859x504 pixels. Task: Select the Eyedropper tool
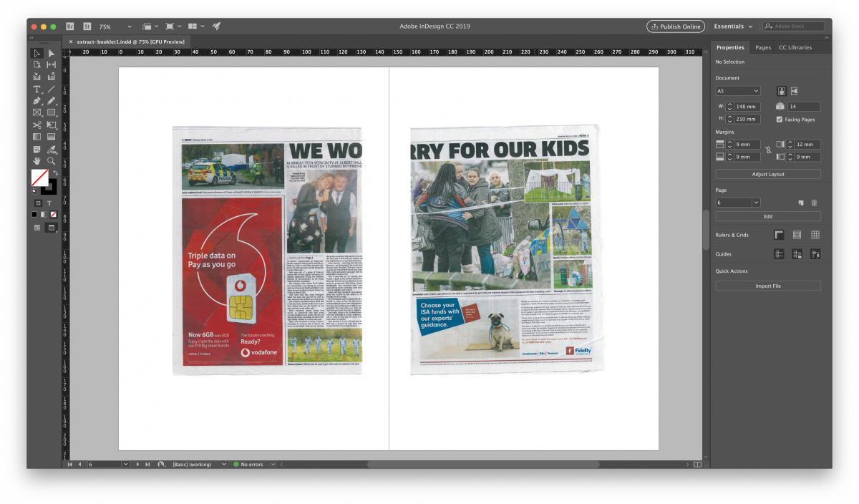pos(52,149)
